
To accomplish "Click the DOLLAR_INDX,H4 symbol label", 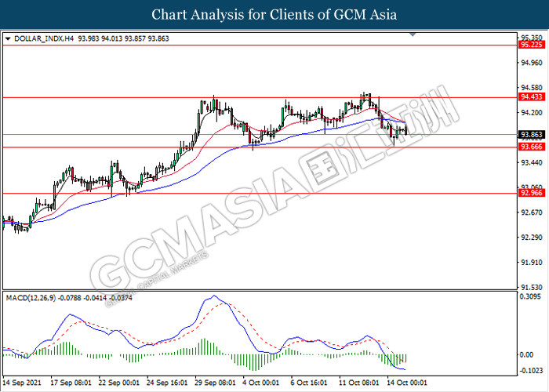I will (x=44, y=38).
